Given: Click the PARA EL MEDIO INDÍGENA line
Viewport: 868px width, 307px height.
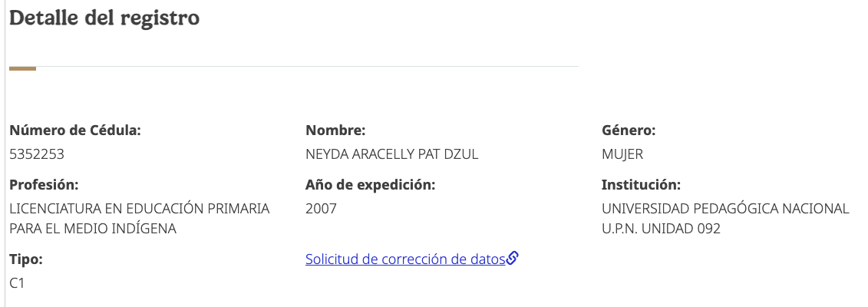Looking at the screenshot, I should [93, 229].
